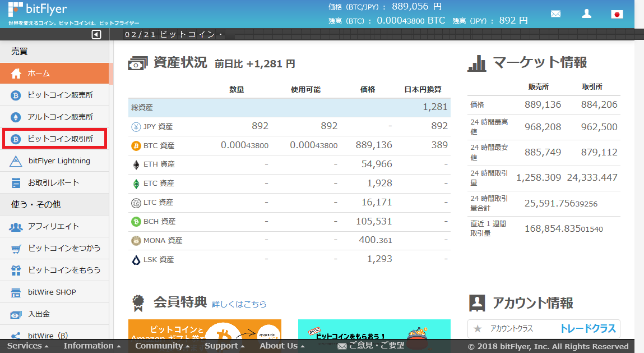
Task: Click the affiliate people icon
Action: (16, 227)
